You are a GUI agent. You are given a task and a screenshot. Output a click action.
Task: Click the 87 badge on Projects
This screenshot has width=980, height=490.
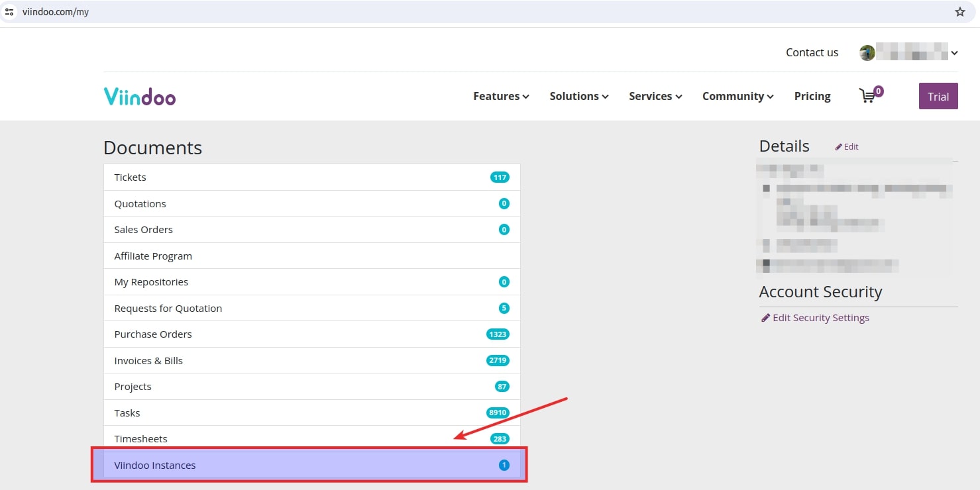click(502, 387)
